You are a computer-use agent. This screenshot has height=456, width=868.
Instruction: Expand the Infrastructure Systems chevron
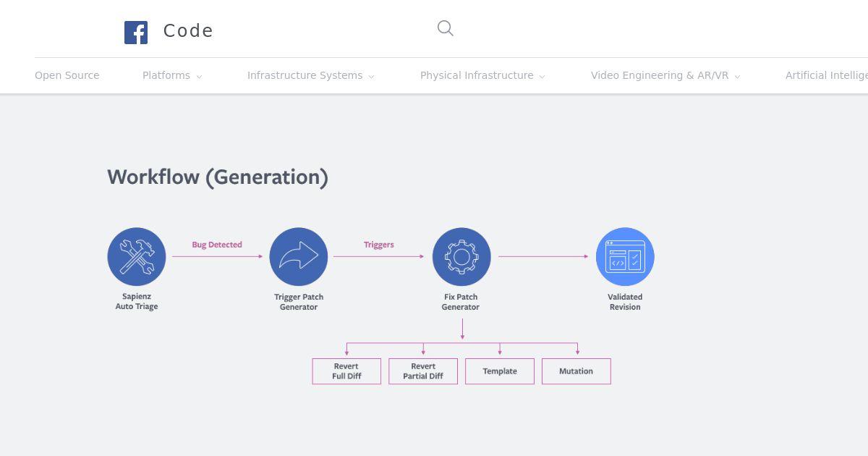click(x=371, y=77)
